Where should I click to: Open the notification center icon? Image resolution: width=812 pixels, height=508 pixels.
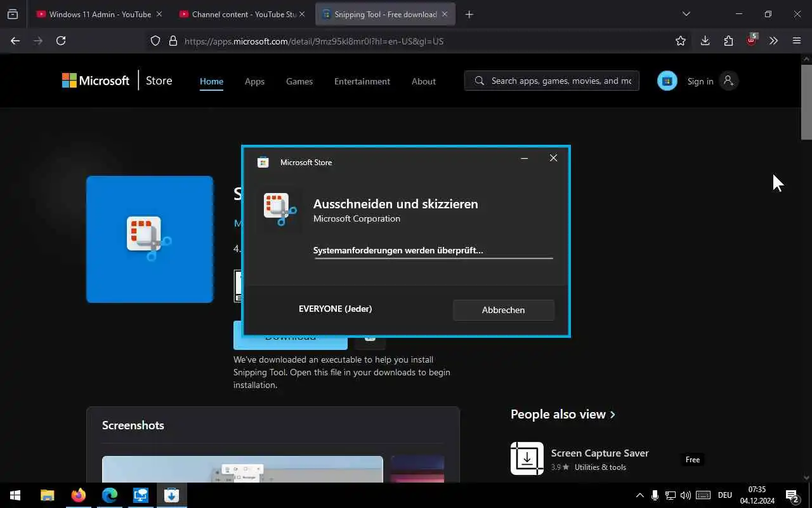click(792, 495)
